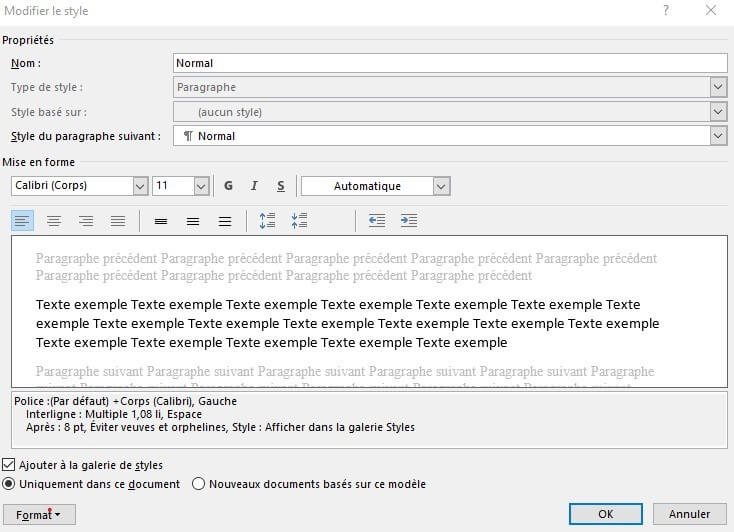This screenshot has height=532, width=734.
Task: Toggle Ajouter à la galerie de styles checkbox
Action: coord(8,465)
